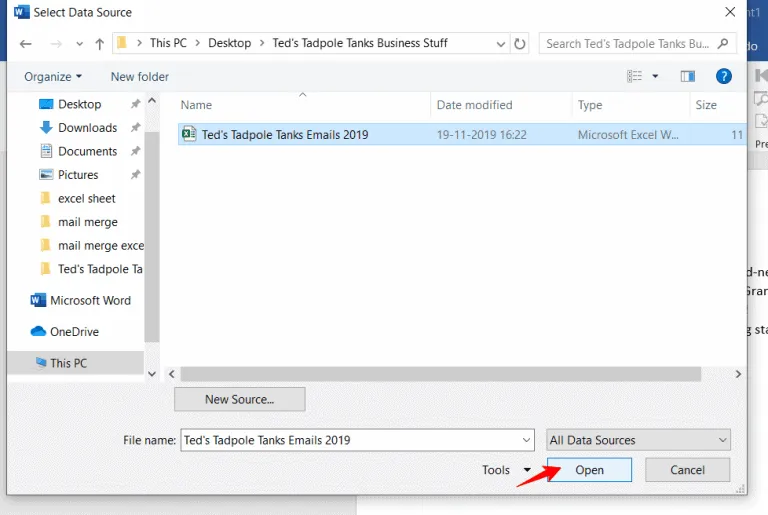Click the New Source... button
Viewport: 768px width, 515px height.
[x=240, y=399]
